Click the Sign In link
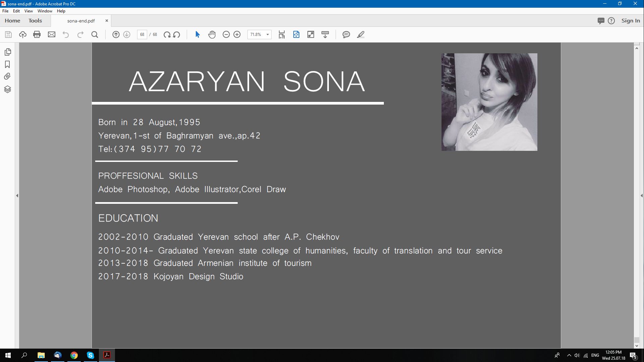Image resolution: width=644 pixels, height=362 pixels. click(x=631, y=21)
